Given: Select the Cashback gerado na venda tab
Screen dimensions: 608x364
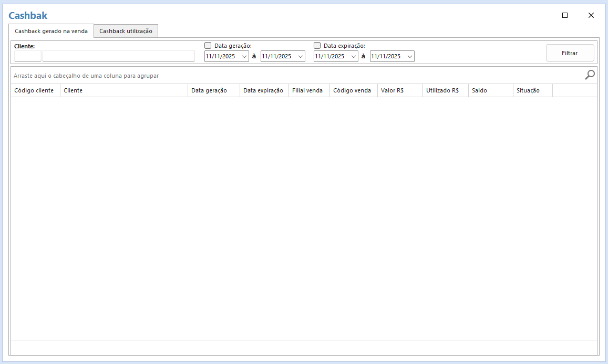Looking at the screenshot, I should [51, 31].
